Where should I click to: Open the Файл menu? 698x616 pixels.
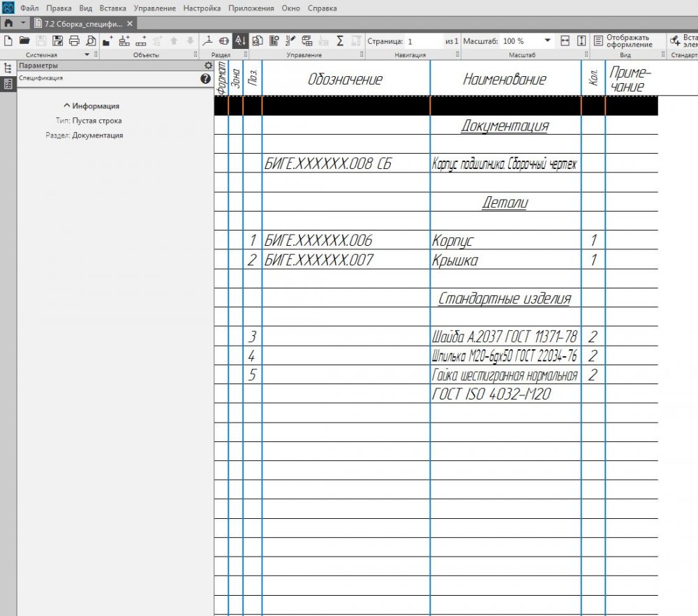click(x=29, y=8)
